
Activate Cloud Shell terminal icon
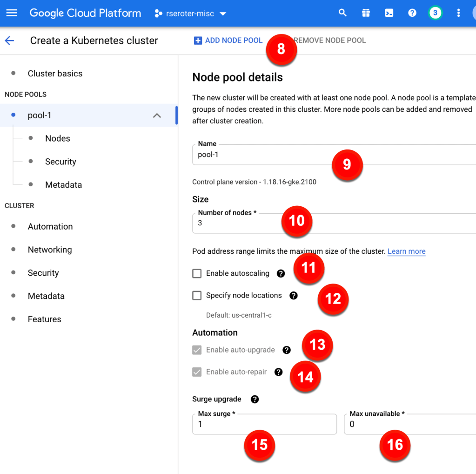pyautogui.click(x=389, y=13)
